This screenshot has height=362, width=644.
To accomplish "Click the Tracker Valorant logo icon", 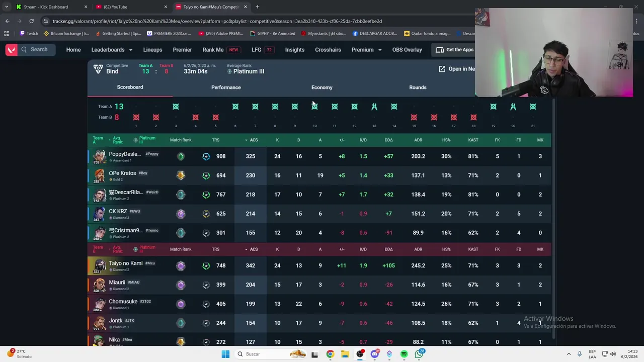I will pyautogui.click(x=11, y=50).
